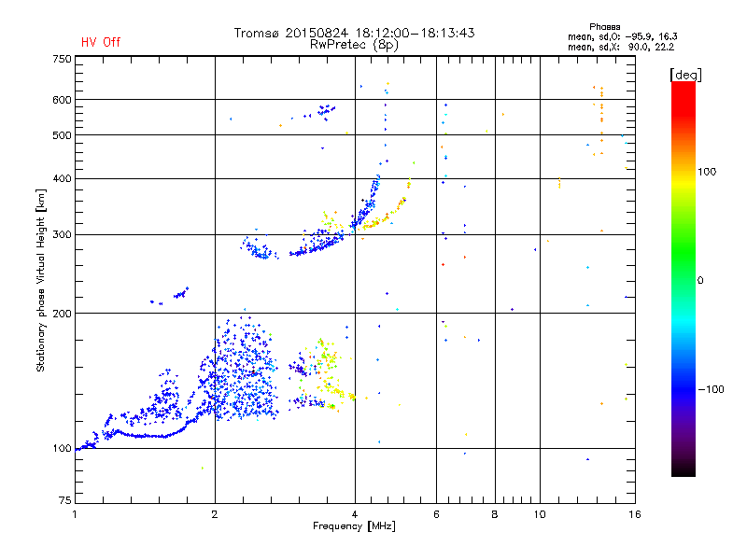Select the Tromsø date and time title

(354, 33)
